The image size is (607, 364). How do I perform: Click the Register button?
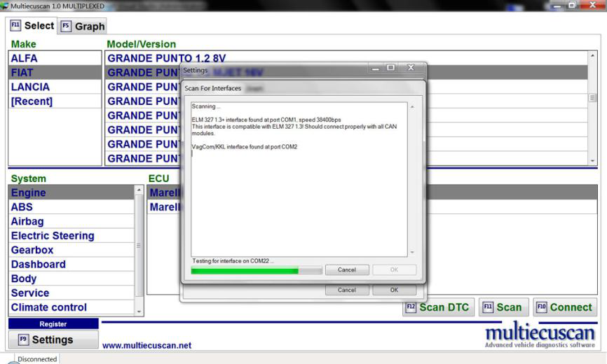53,324
